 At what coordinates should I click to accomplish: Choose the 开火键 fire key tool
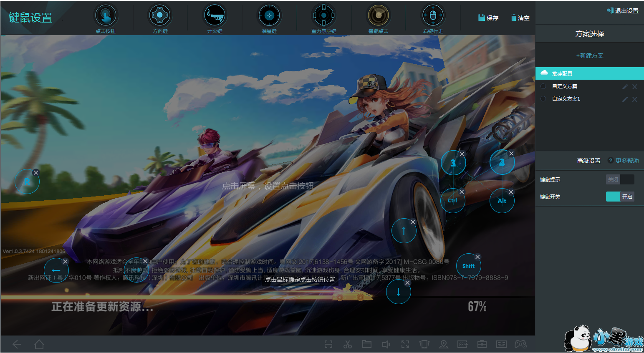215,19
